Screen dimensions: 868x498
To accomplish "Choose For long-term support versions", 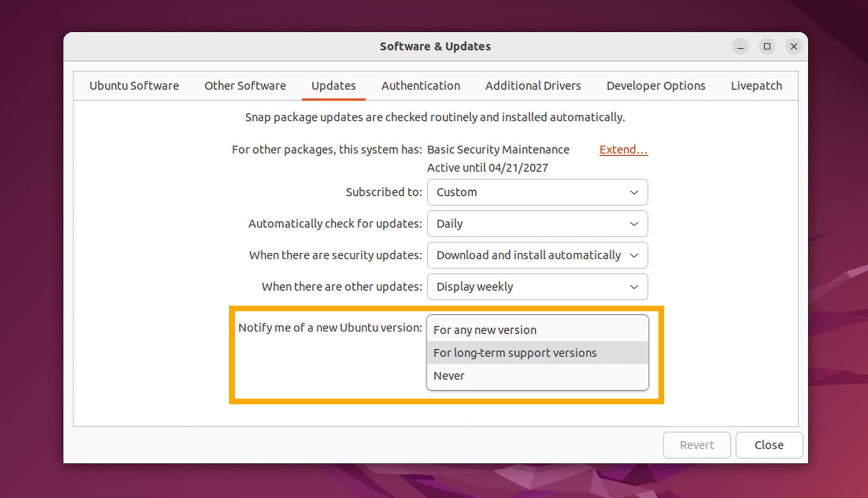I will pyautogui.click(x=537, y=353).
